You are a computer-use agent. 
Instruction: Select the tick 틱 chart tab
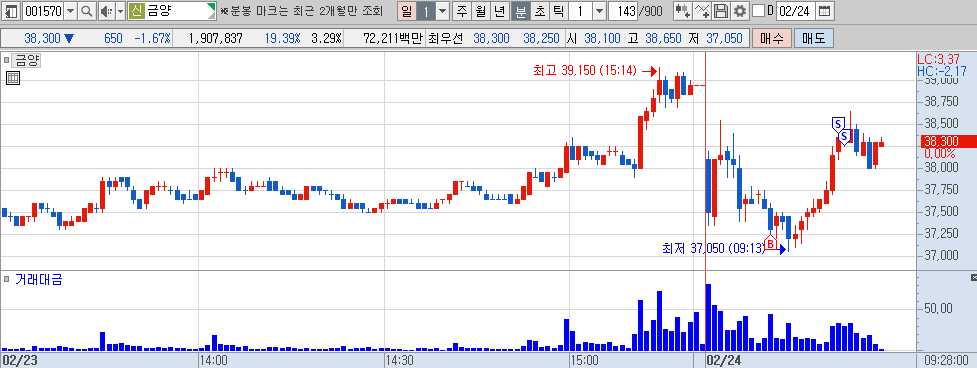pos(558,11)
